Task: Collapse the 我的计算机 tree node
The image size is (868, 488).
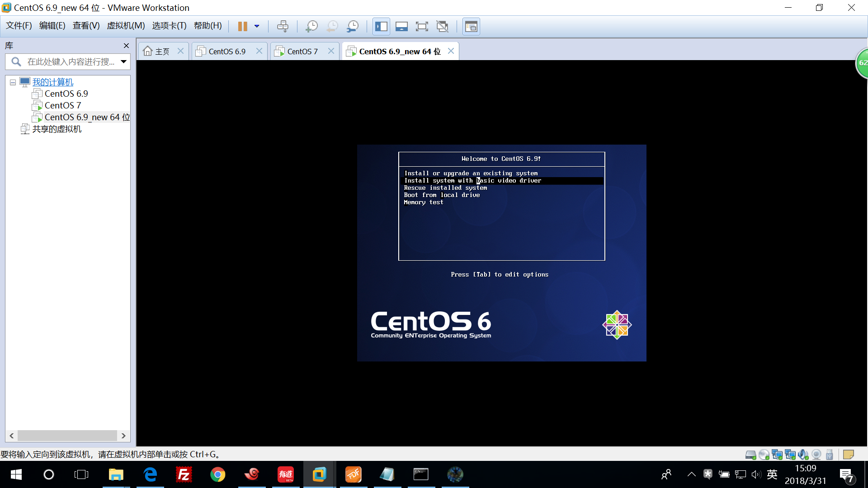Action: coord(13,82)
